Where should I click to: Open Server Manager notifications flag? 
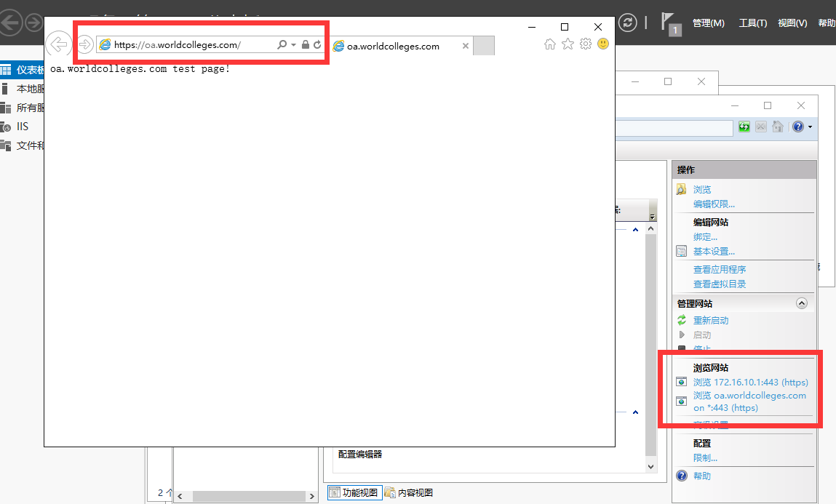[671, 24]
